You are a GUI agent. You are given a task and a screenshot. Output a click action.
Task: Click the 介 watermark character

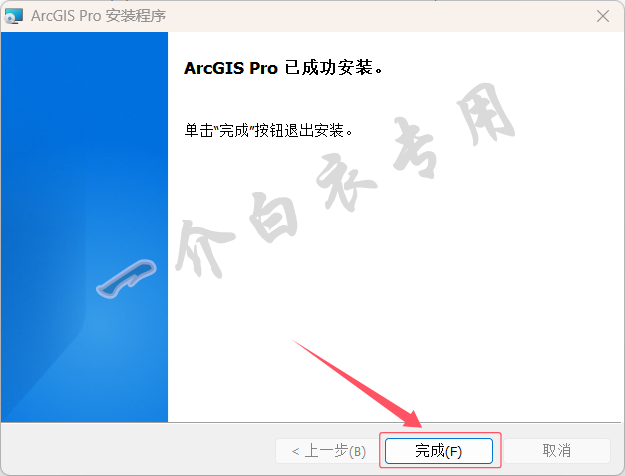pyautogui.click(x=204, y=248)
